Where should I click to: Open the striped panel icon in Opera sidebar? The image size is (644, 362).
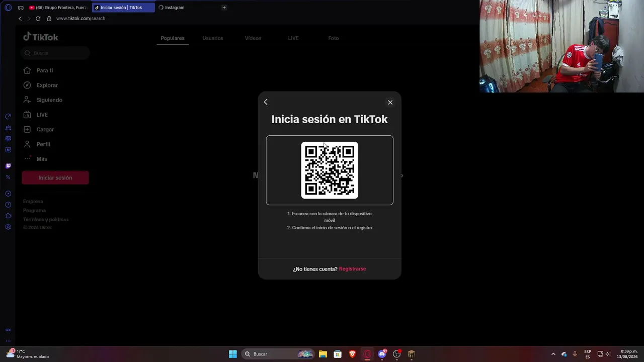(x=8, y=139)
